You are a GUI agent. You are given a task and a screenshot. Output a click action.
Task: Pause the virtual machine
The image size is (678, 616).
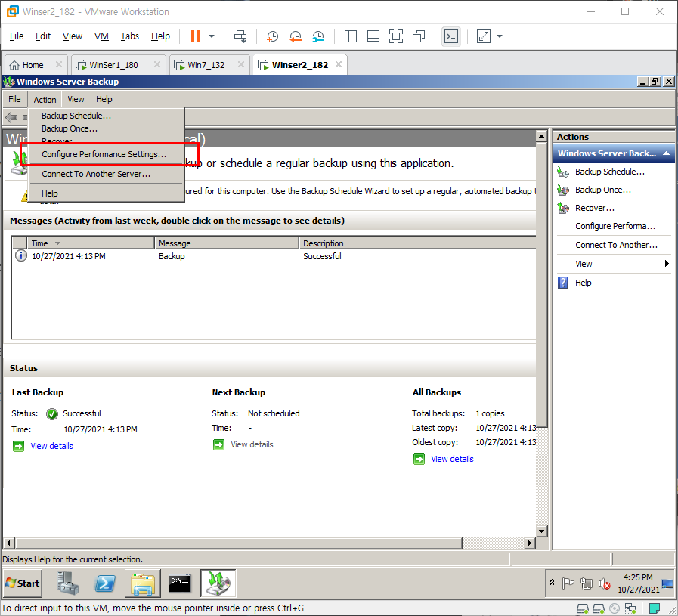tap(196, 36)
